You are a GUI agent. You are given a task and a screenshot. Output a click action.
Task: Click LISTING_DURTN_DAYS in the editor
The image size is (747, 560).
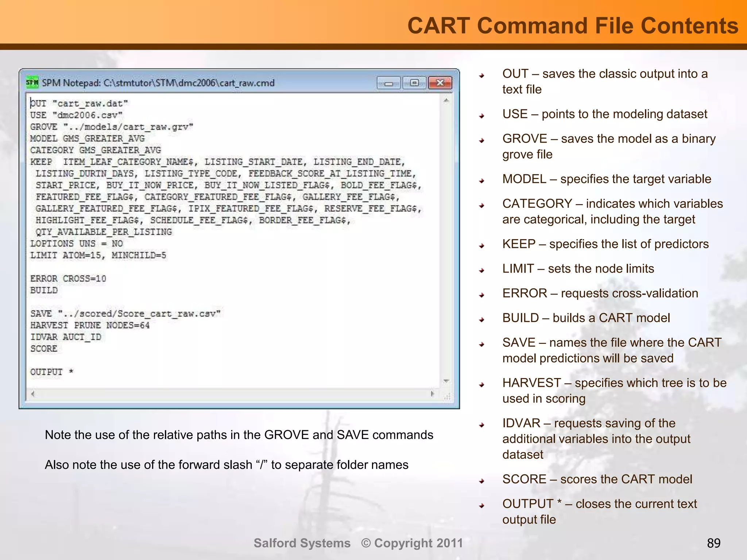coord(85,174)
